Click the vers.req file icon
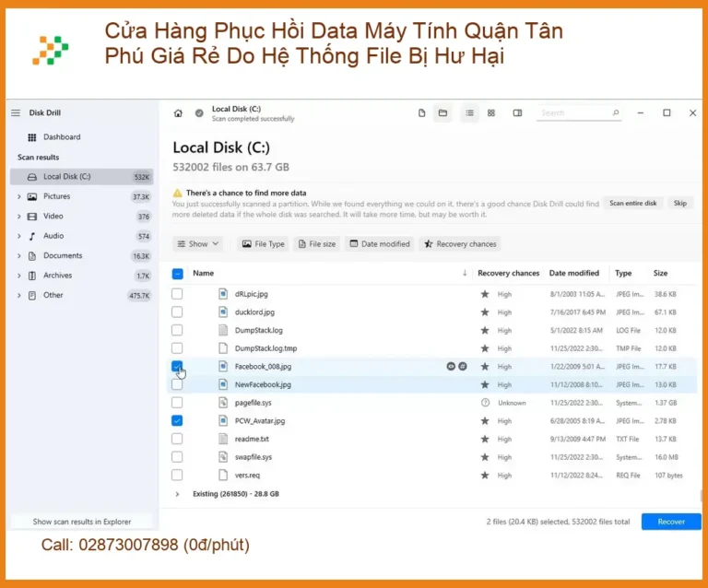 (x=223, y=475)
